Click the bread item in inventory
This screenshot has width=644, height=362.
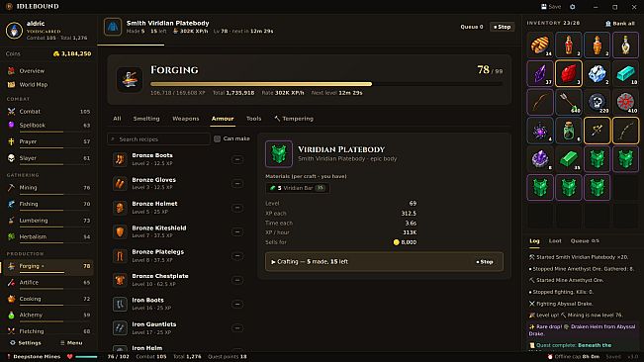540,45
